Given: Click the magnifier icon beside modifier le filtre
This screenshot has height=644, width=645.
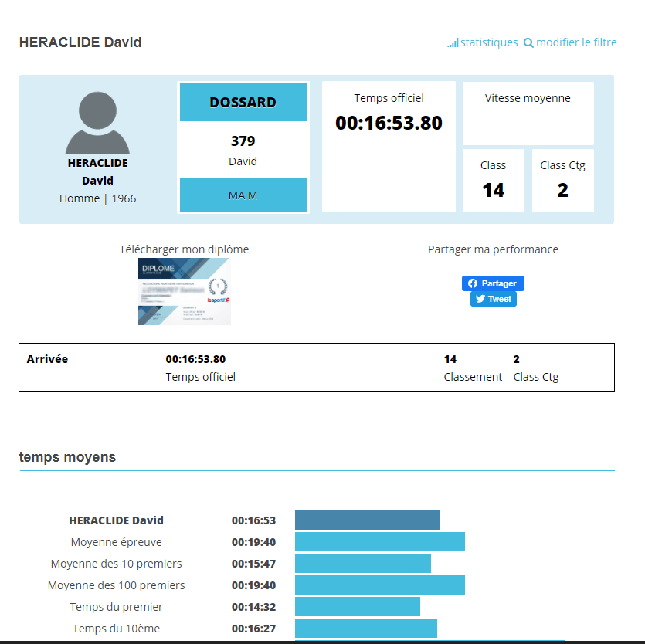Looking at the screenshot, I should pyautogui.click(x=528, y=43).
